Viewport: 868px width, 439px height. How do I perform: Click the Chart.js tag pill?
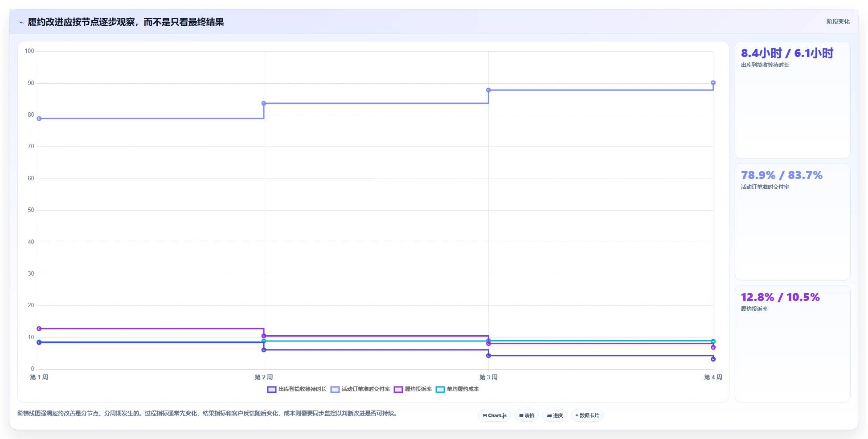point(495,415)
